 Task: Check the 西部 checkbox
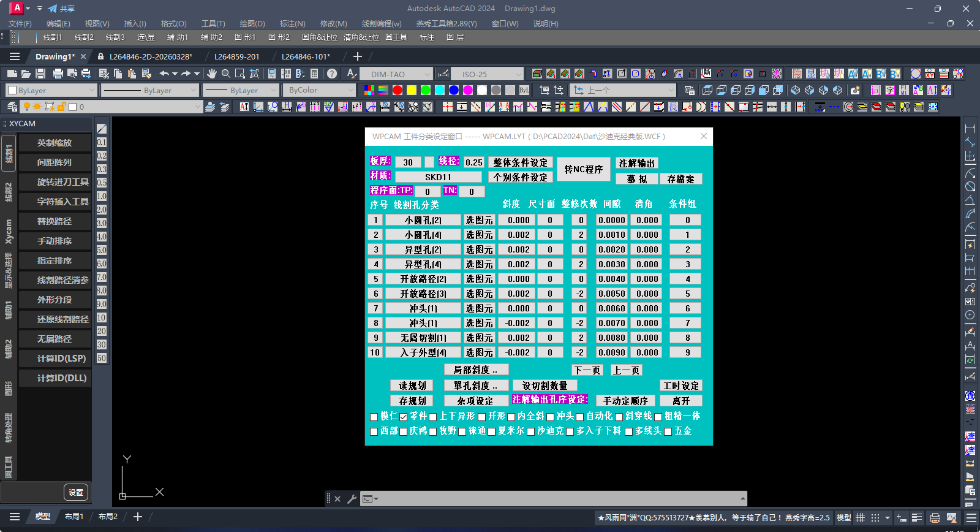pos(374,431)
